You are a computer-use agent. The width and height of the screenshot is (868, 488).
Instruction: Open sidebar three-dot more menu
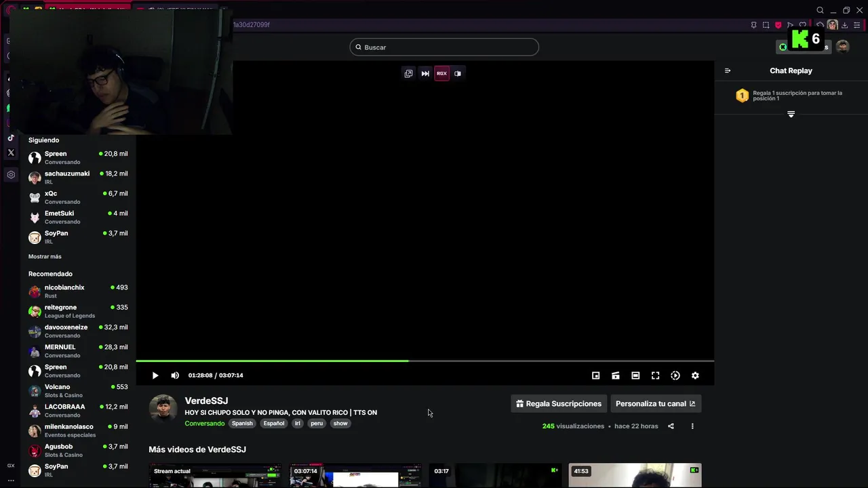(x=11, y=480)
